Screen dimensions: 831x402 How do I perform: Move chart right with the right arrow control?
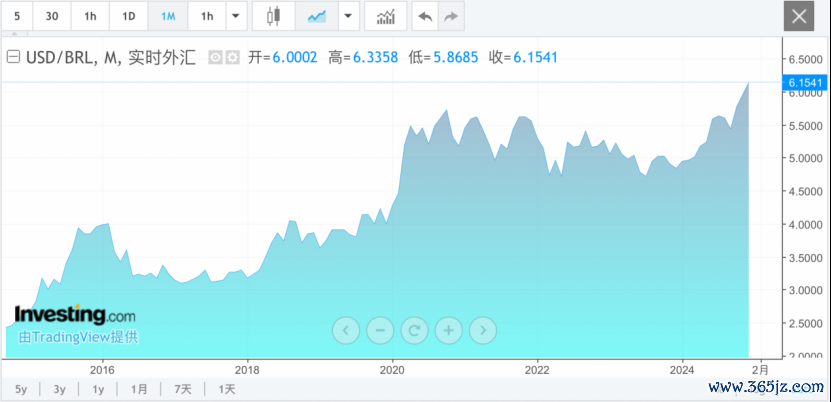[483, 330]
